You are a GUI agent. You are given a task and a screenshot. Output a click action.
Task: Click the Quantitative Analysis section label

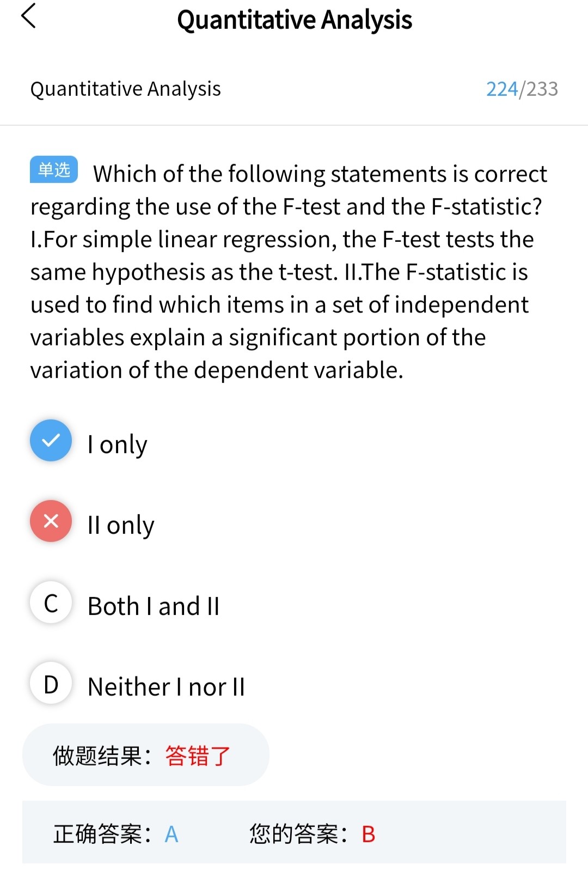pos(126,89)
